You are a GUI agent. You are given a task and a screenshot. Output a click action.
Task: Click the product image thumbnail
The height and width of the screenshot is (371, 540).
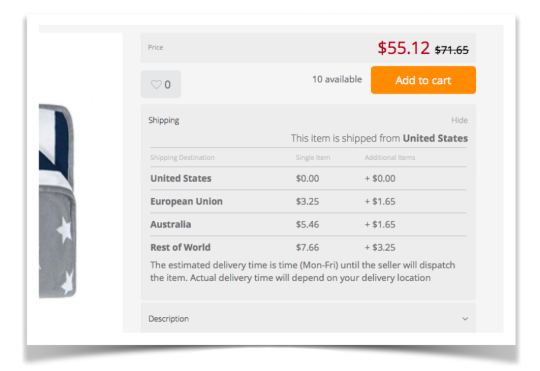pyautogui.click(x=57, y=200)
